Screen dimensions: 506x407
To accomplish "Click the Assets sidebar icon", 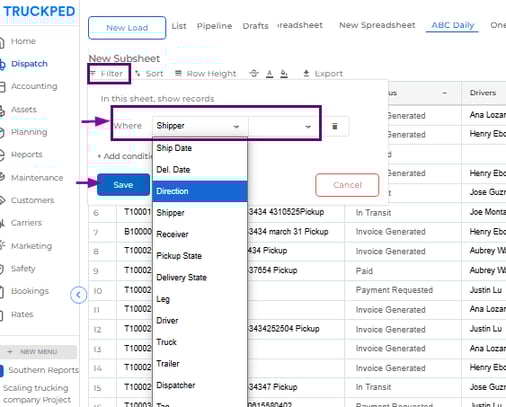I will pyautogui.click(x=2, y=110).
